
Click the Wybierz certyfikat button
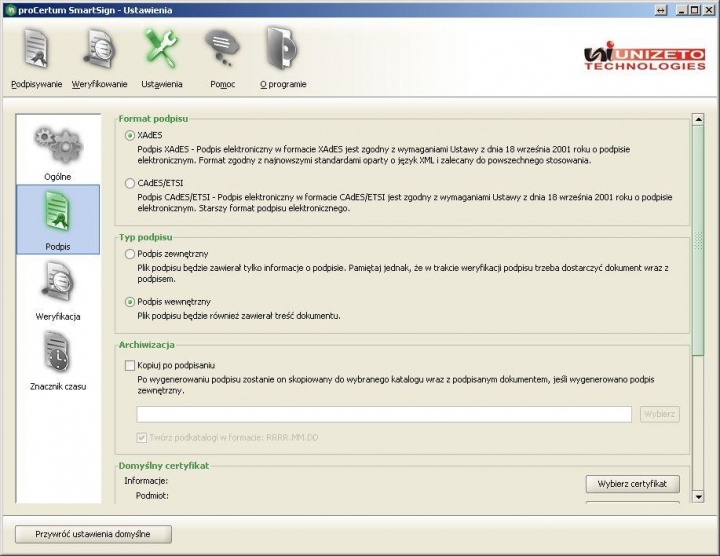click(x=632, y=483)
